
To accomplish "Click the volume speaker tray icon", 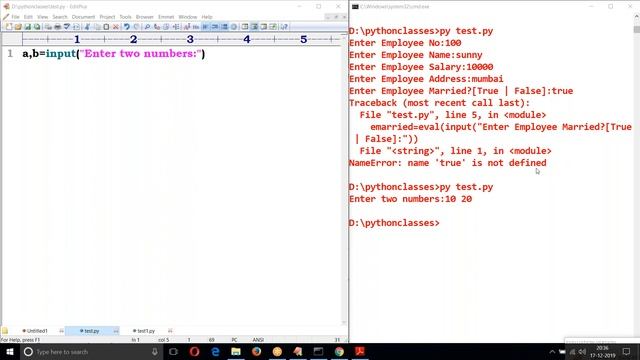I will point(582,352).
